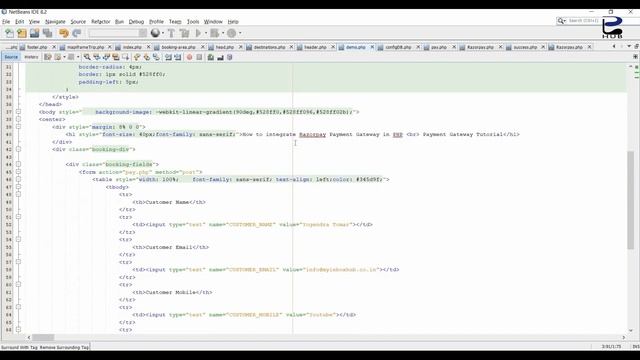
Task: Switch to the configDB.php tab
Action: click(398, 47)
